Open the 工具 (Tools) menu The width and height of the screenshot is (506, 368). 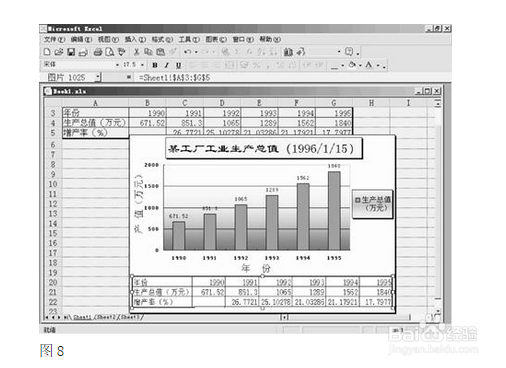(x=189, y=39)
